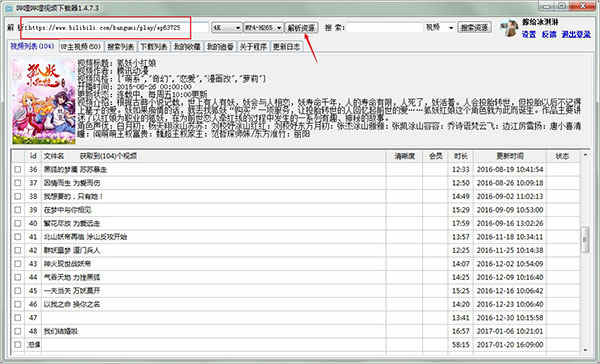Click the 退出登录 link
Image resolution: width=600 pixels, height=364 pixels.
(x=576, y=34)
